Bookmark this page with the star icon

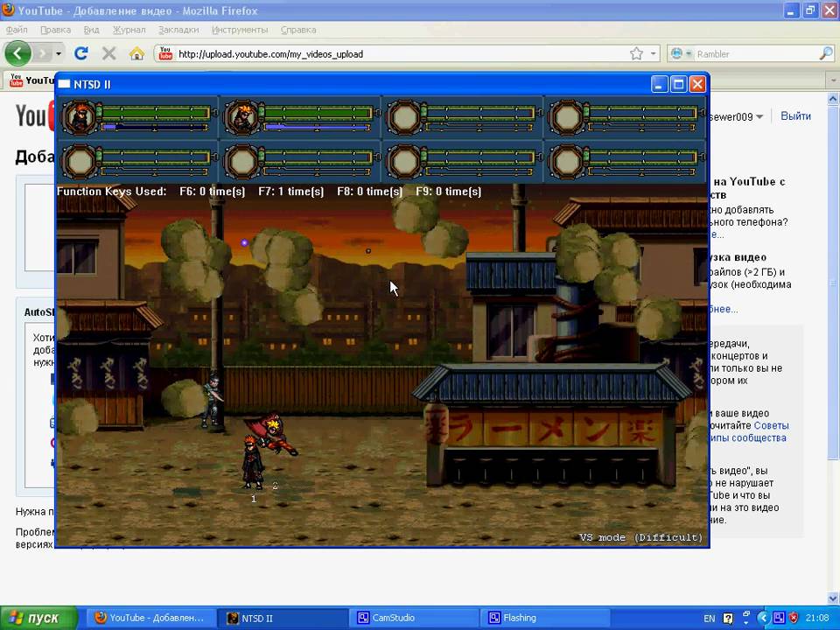pyautogui.click(x=636, y=53)
